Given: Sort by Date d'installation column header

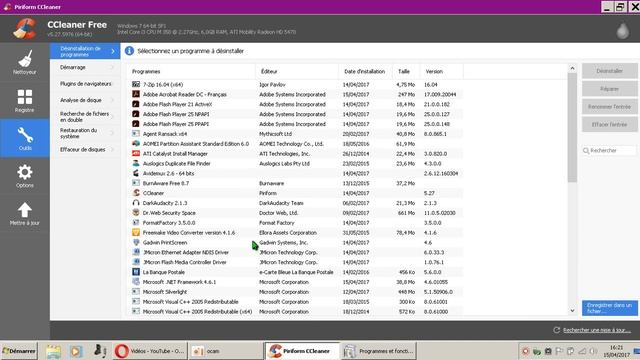Looking at the screenshot, I should pos(365,71).
